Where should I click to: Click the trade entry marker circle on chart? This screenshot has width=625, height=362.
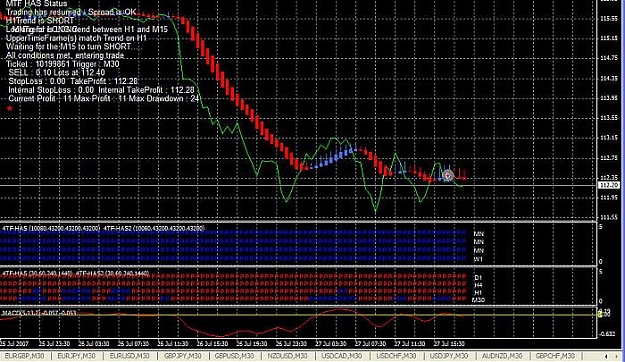[x=448, y=175]
